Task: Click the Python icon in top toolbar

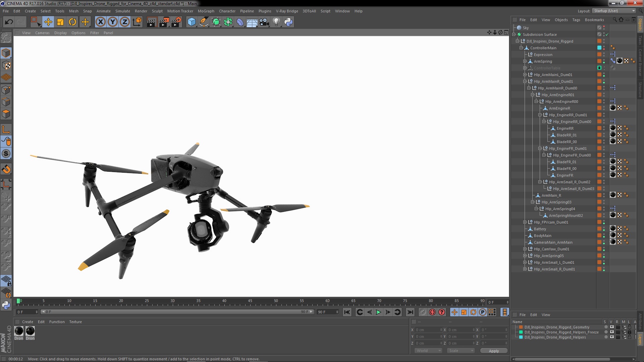Action: click(x=288, y=22)
